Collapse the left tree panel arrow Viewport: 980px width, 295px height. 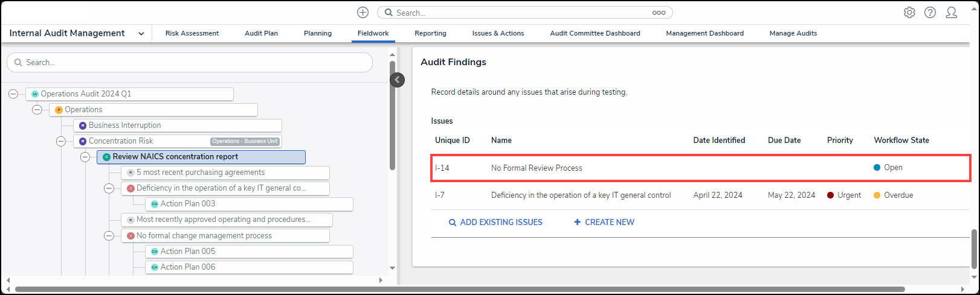pyautogui.click(x=397, y=80)
